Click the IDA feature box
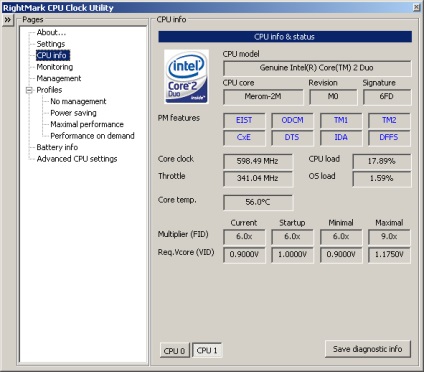Image resolution: width=424 pixels, height=372 pixels. [x=341, y=138]
